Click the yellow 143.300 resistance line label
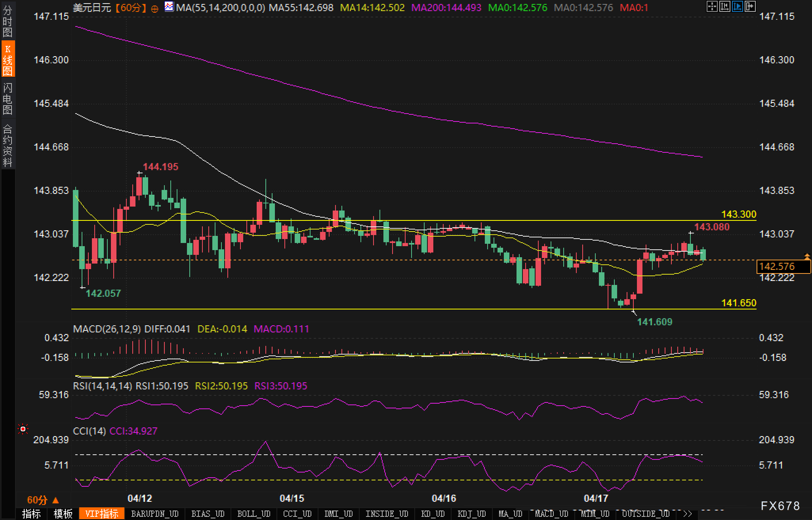Viewport: 812px width, 520px height. [738, 214]
